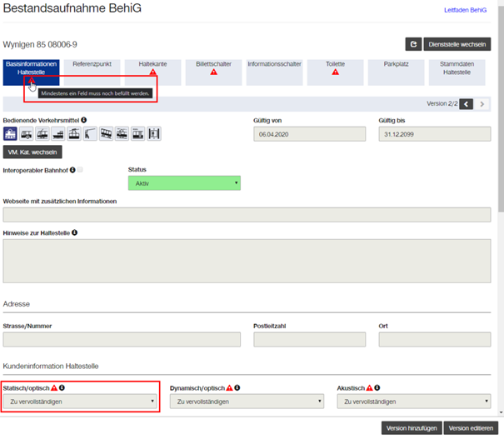Open the Leitfaden BehiG link

click(465, 10)
